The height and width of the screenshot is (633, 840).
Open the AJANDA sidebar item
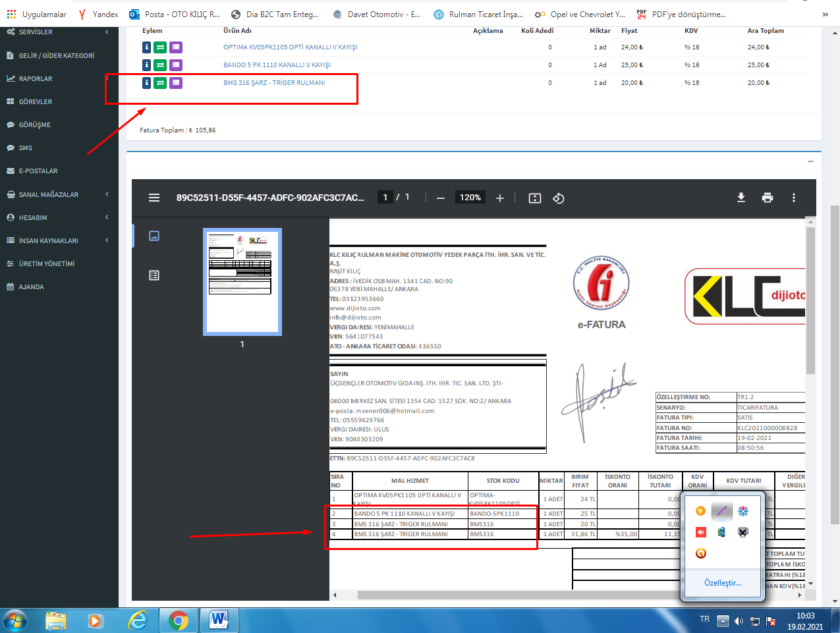coord(31,287)
